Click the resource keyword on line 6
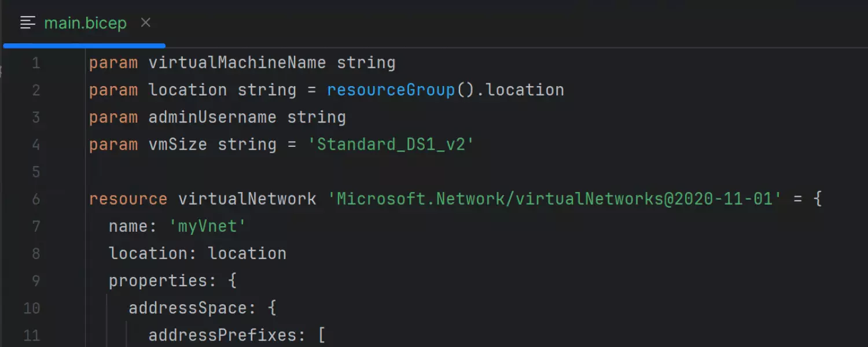The image size is (868, 347). [128, 200]
